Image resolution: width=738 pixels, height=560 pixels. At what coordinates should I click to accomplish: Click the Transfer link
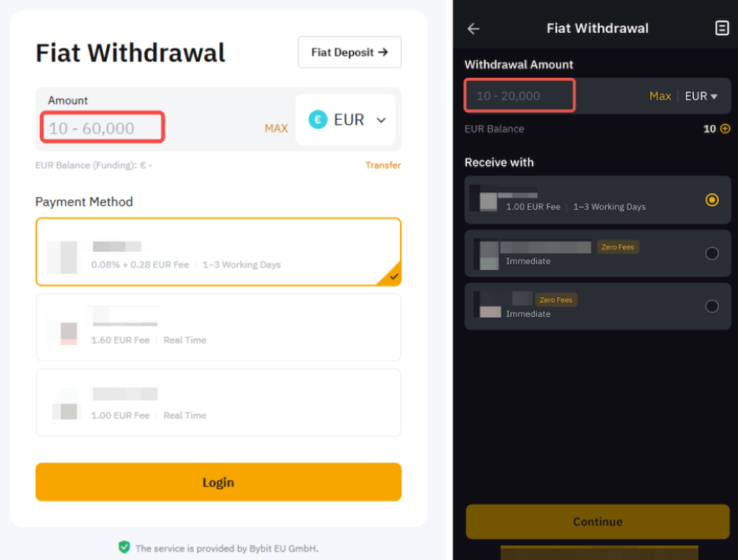coord(383,166)
